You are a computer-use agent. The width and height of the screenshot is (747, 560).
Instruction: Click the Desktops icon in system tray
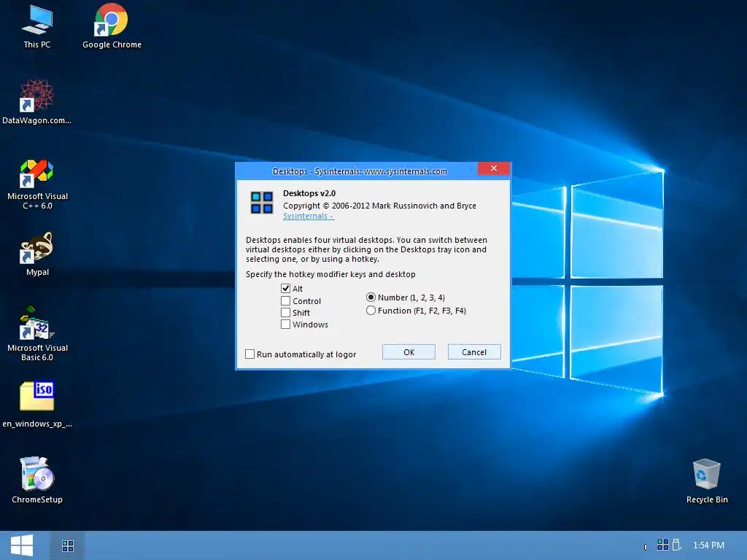click(662, 544)
